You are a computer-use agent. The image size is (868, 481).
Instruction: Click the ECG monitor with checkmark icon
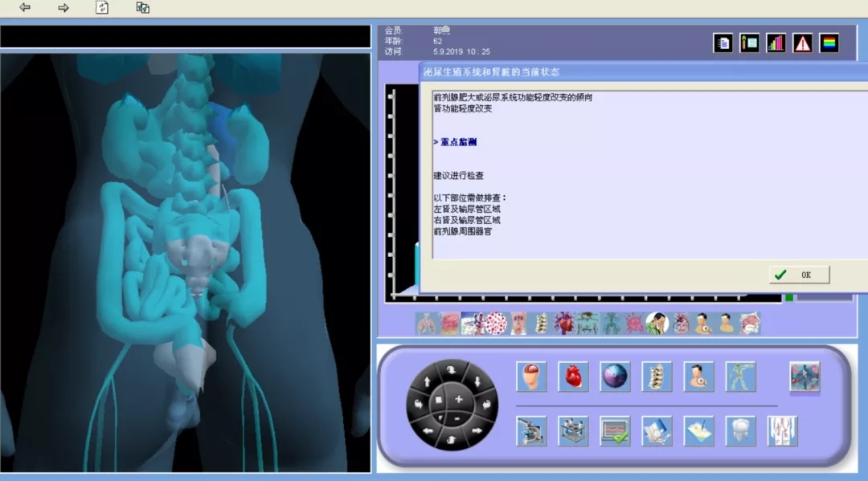click(615, 431)
